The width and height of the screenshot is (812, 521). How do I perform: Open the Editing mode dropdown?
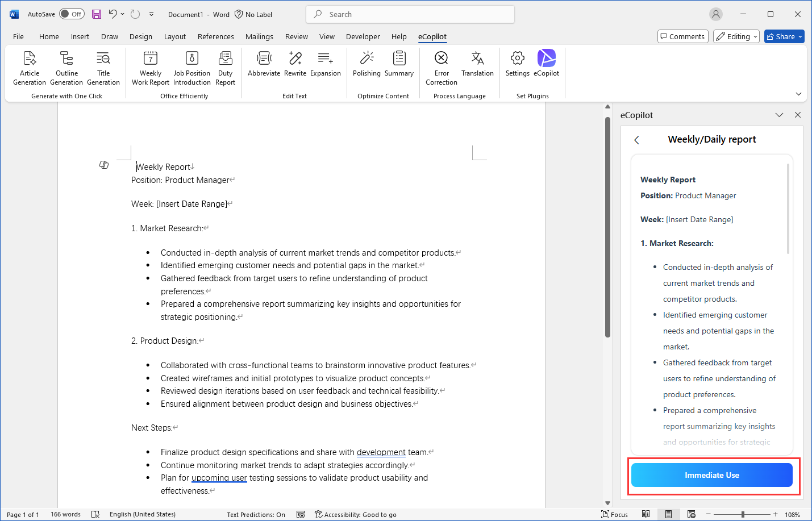736,36
